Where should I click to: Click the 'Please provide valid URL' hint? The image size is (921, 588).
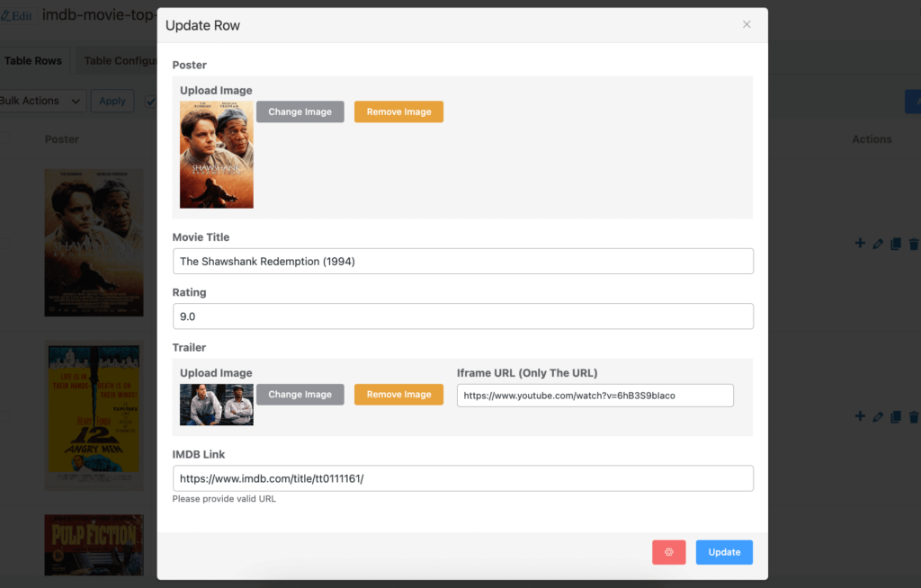[x=224, y=499]
